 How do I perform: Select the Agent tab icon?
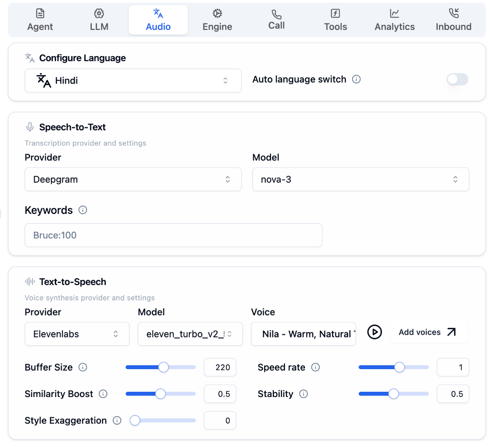pos(40,13)
